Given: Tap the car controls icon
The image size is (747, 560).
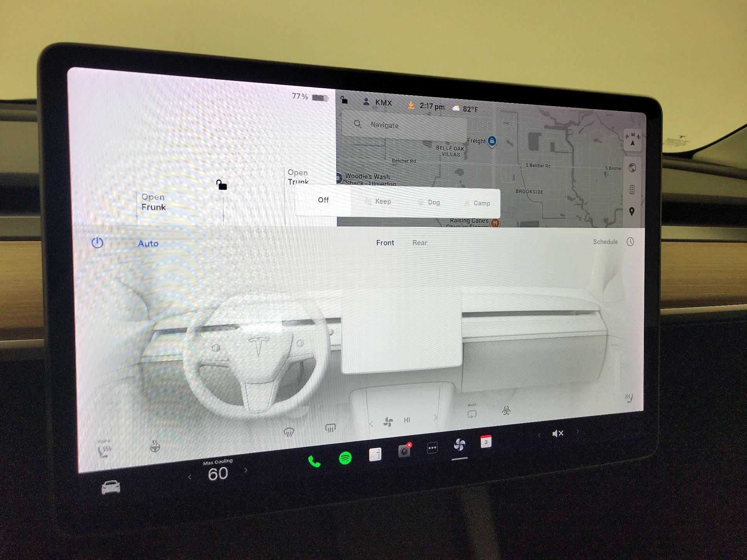Looking at the screenshot, I should (x=111, y=487).
